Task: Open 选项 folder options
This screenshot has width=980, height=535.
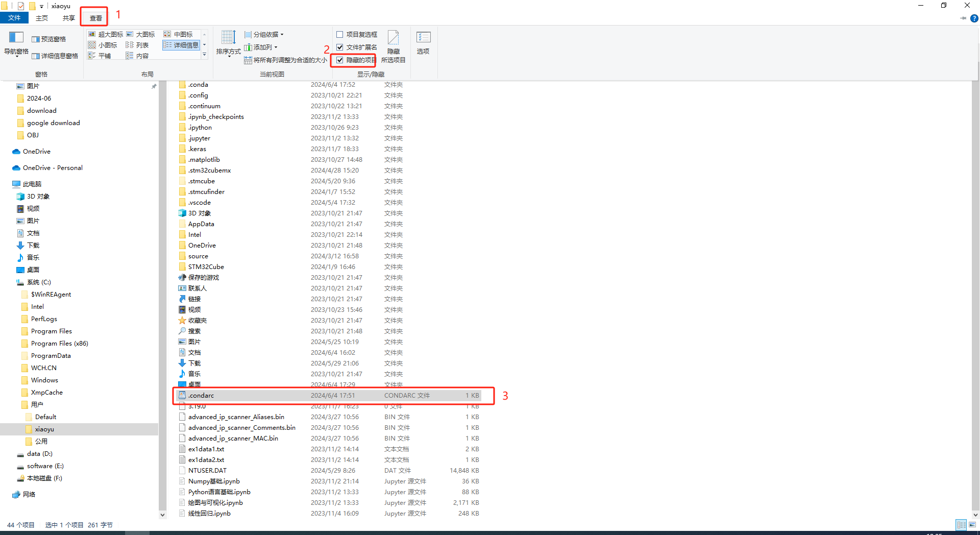Action: pyautogui.click(x=423, y=44)
